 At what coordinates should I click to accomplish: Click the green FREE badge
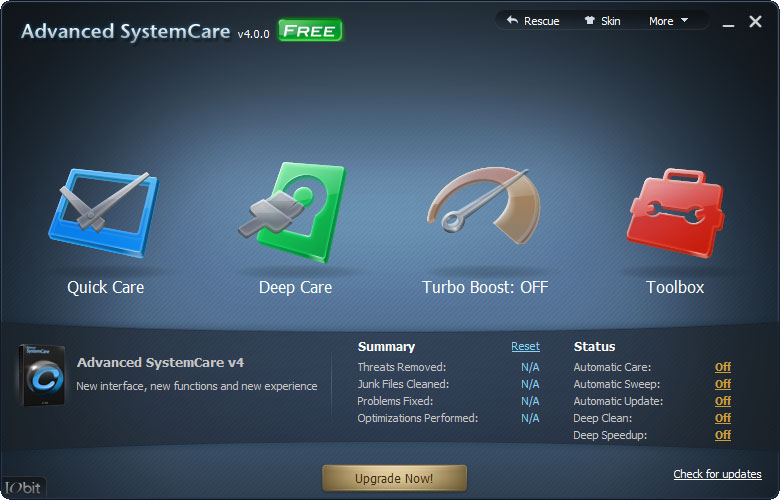point(310,31)
